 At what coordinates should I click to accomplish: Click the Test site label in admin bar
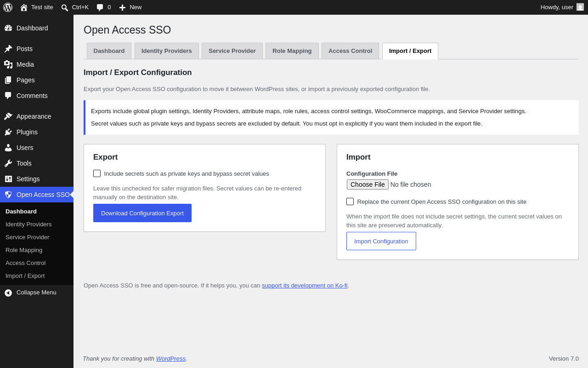coord(42,7)
